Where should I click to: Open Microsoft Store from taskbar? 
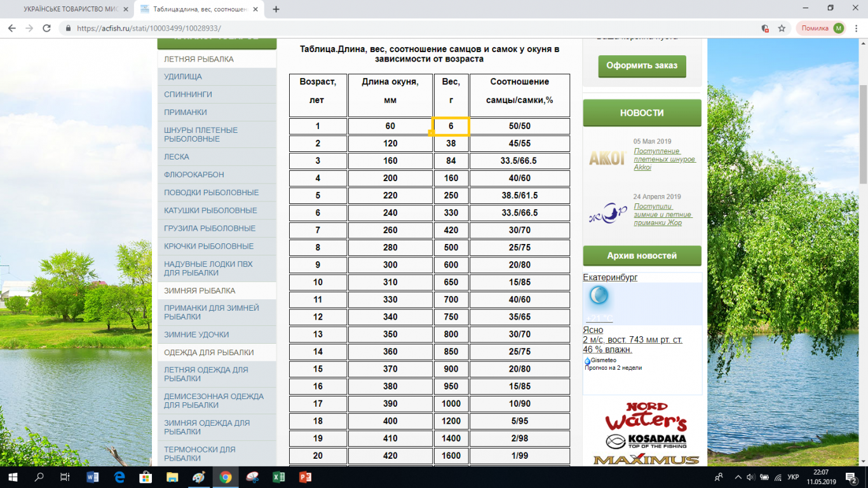[x=146, y=477]
